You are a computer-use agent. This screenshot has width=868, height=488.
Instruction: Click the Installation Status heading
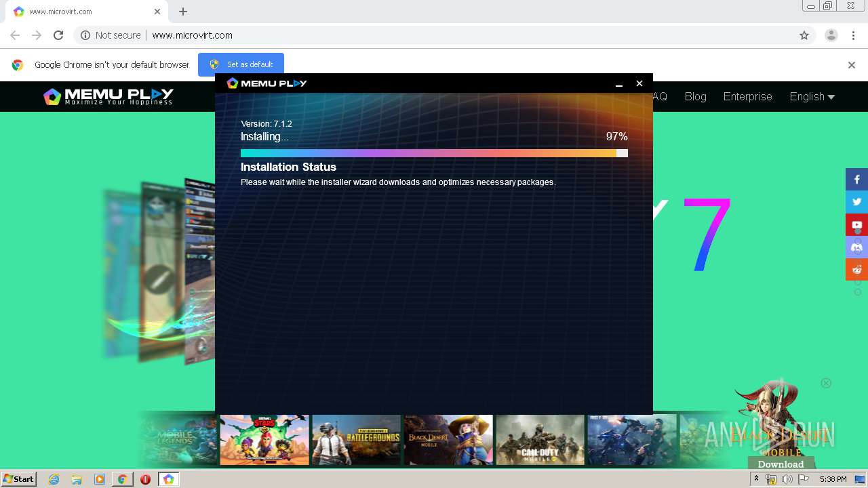pos(288,167)
